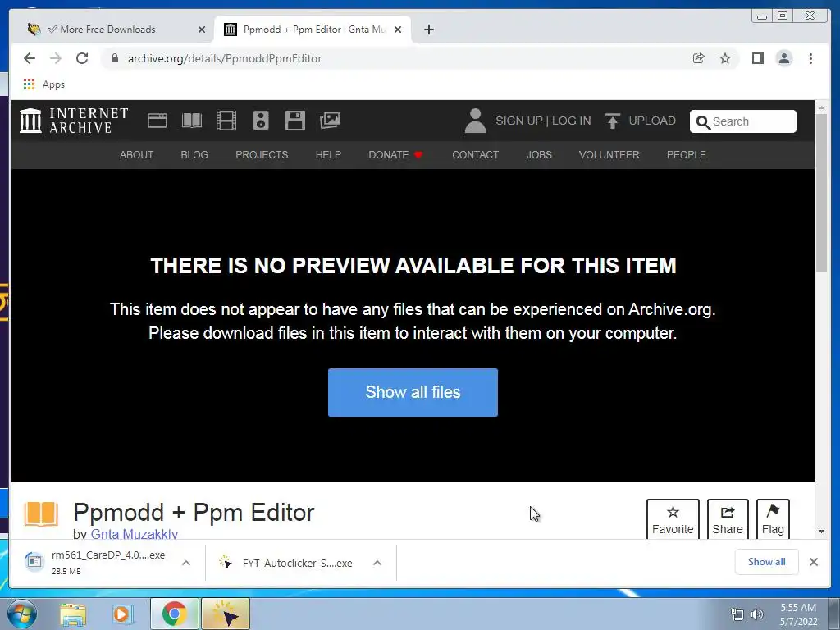This screenshot has height=630, width=840.
Task: Open the DONATE menu item
Action: pos(395,155)
